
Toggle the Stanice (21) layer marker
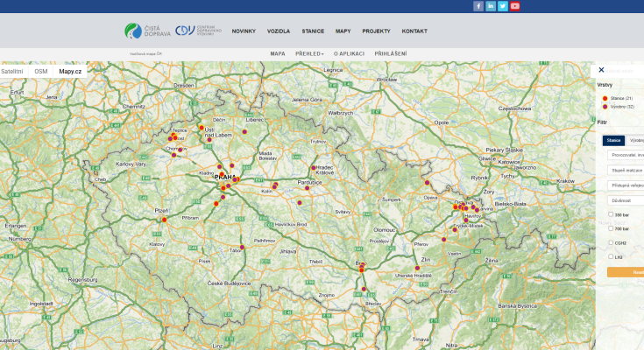click(605, 99)
